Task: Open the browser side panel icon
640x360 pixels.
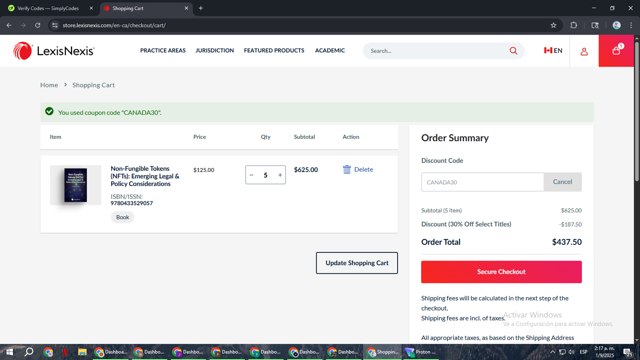Action: point(595,25)
